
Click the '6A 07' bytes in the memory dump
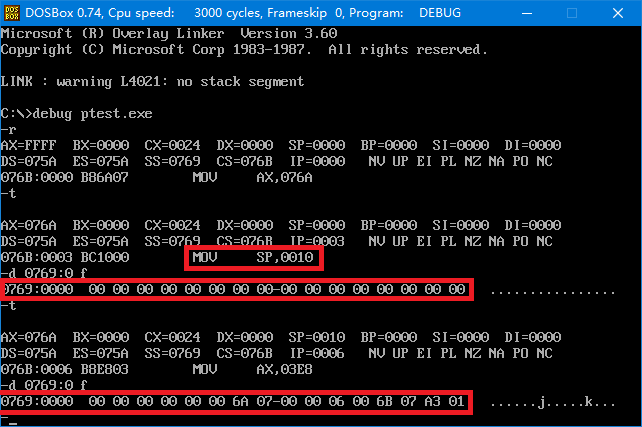[253, 401]
